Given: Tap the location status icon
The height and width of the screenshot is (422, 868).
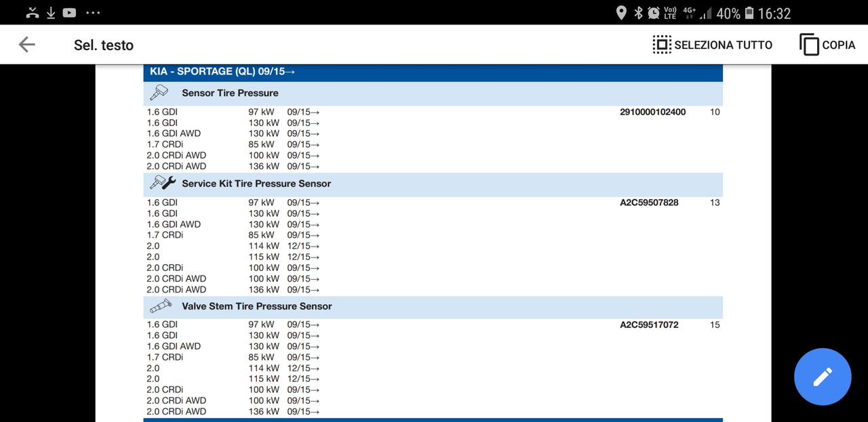Looking at the screenshot, I should click(620, 13).
